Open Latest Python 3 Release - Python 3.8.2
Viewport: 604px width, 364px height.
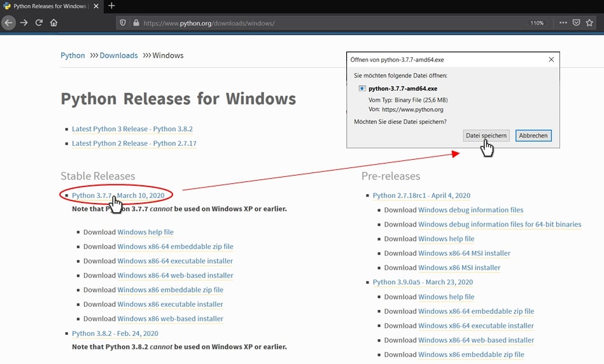pos(132,129)
